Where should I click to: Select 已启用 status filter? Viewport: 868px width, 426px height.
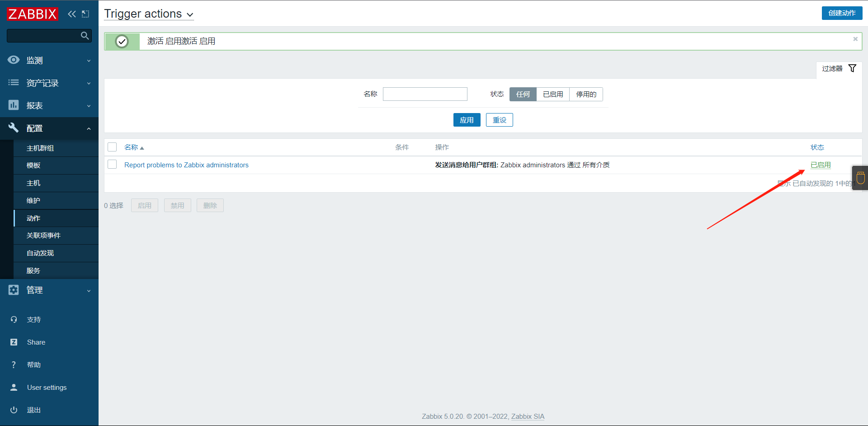tap(553, 94)
